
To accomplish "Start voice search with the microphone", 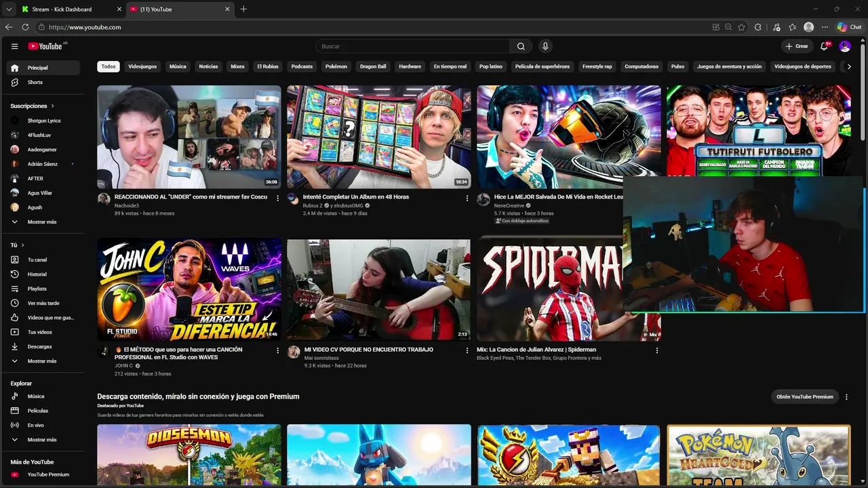I will click(x=545, y=46).
